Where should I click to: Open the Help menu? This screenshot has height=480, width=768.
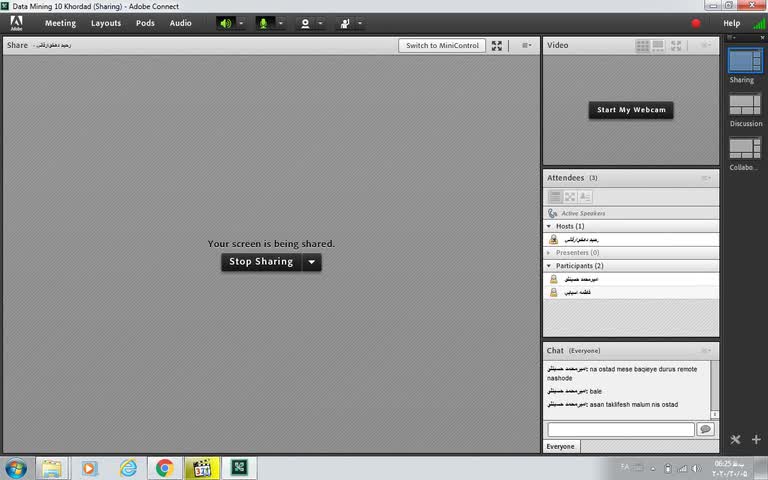(x=732, y=23)
